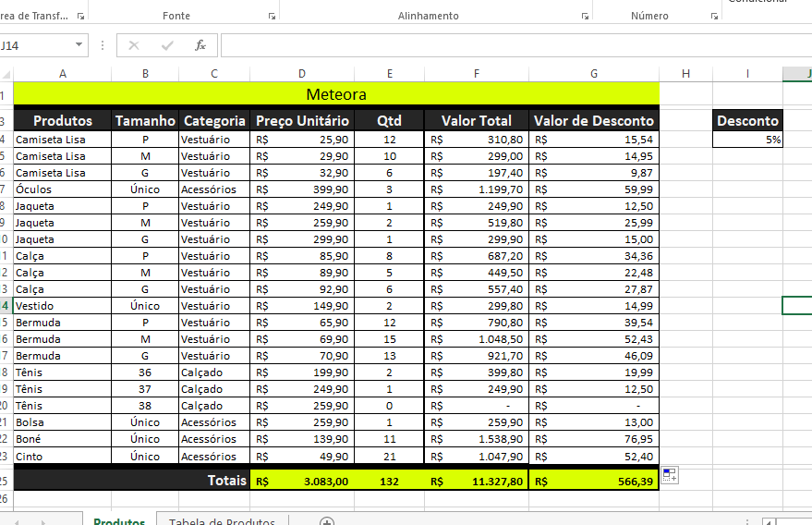Screen dimensions: 812x525
Task: Click the row 25 header
Action: [x=6, y=481]
